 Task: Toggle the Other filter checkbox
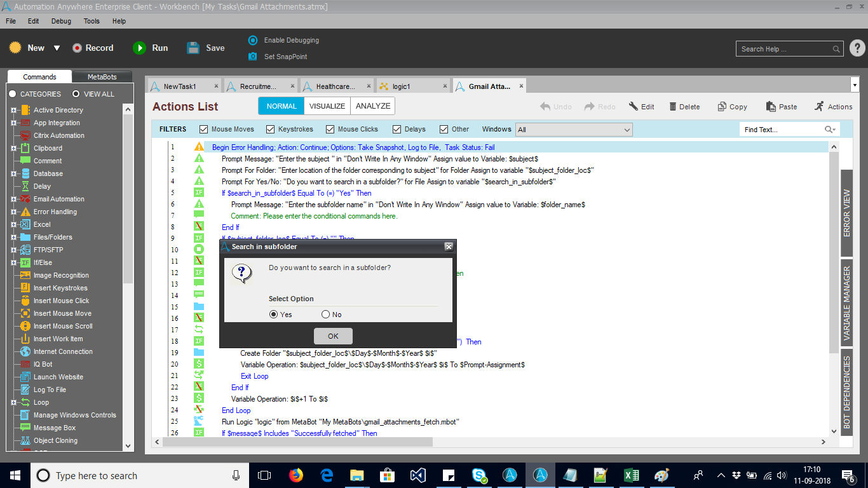pos(444,129)
